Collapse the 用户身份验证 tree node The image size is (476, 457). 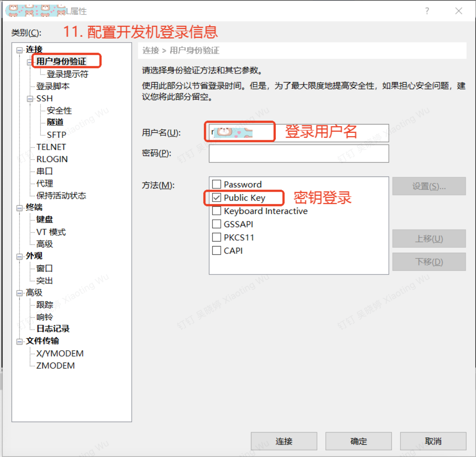pos(30,62)
